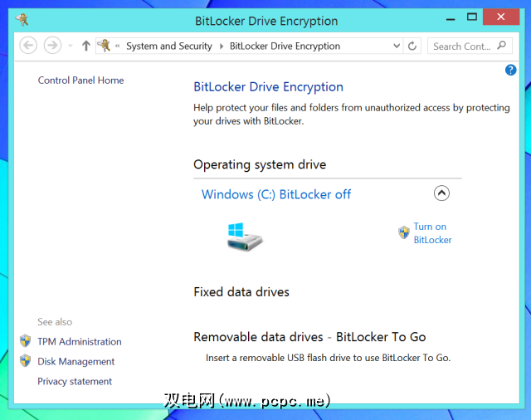
Task: Click shield icon beside Disk Management
Action: [x=26, y=361]
